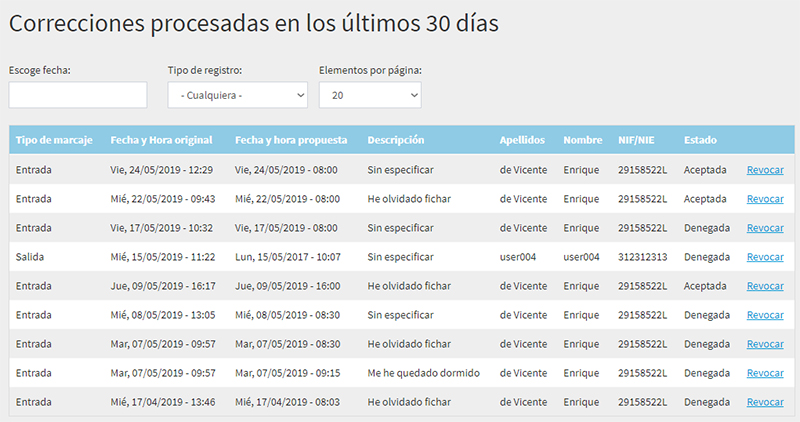Open the Tipo de registro dropdown
Screen dimensions: 800x422
tap(238, 95)
